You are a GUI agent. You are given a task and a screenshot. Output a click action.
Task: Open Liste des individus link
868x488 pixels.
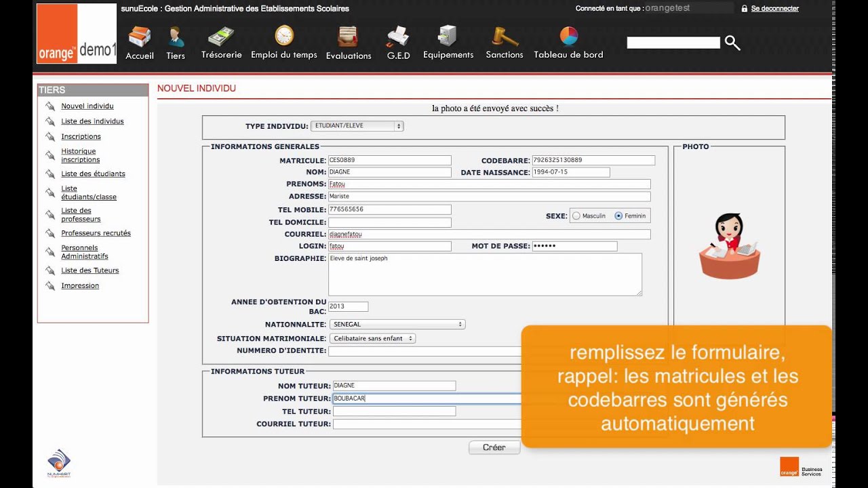tap(92, 121)
